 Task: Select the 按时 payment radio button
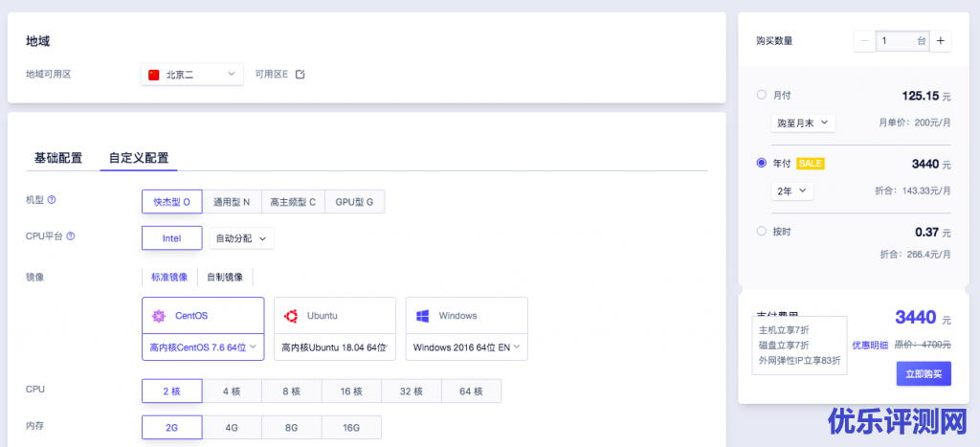click(761, 232)
